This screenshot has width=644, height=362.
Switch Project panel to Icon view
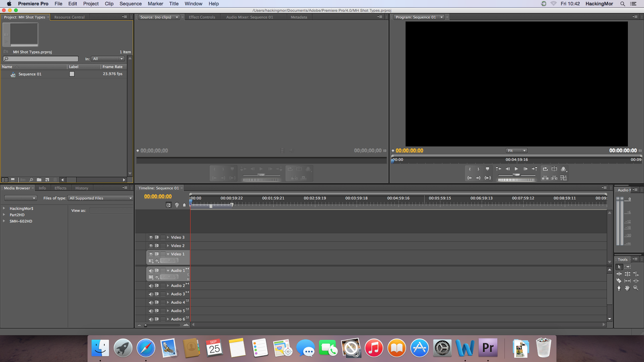tap(13, 180)
